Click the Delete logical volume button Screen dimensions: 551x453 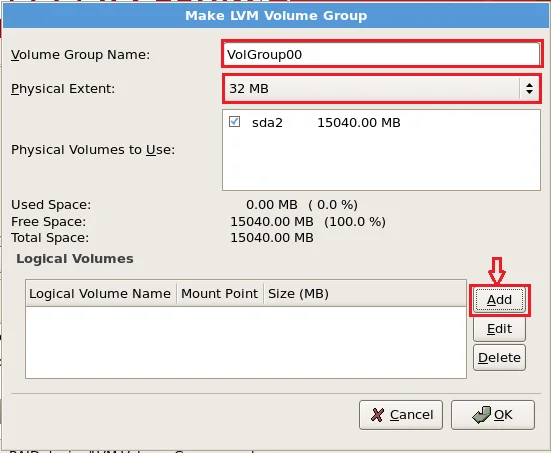(499, 358)
